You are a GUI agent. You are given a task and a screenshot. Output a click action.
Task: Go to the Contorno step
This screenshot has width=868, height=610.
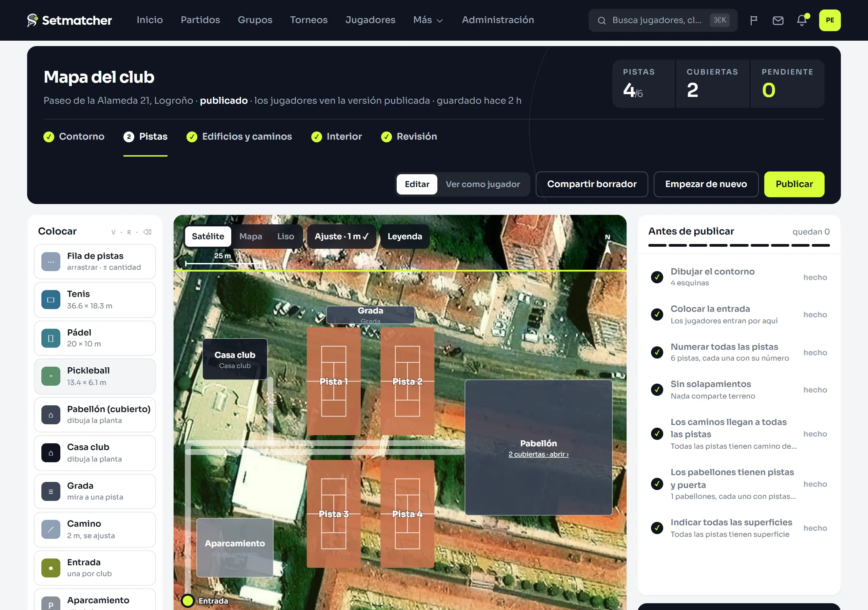[x=74, y=137]
